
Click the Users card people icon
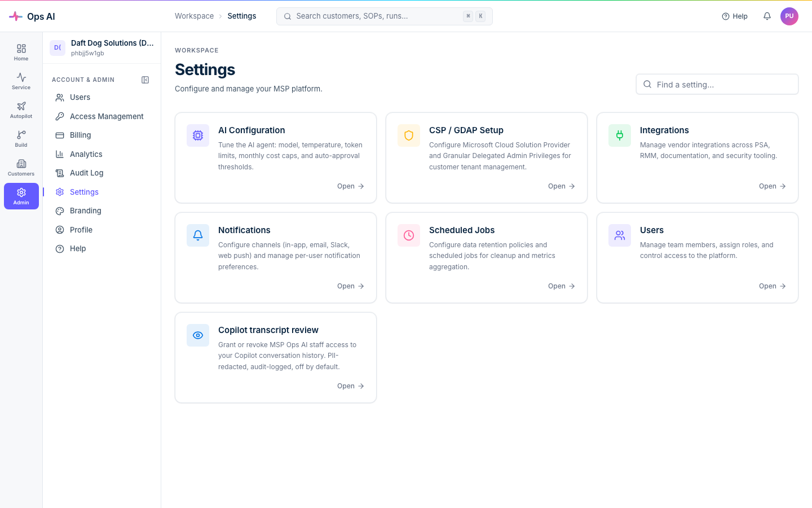pyautogui.click(x=620, y=235)
